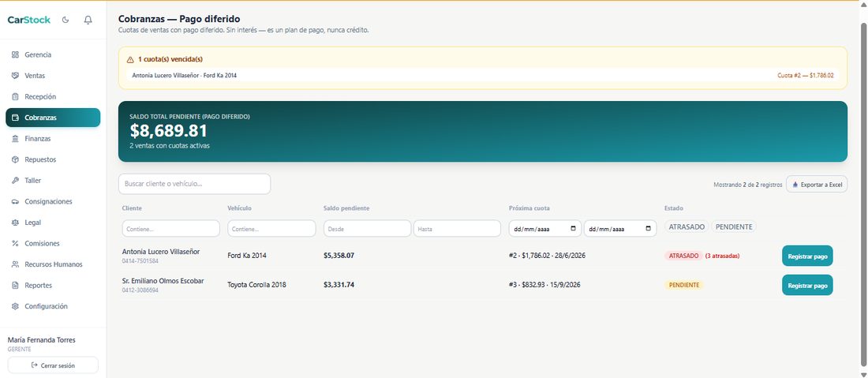
Task: Toggle the PENDIENTE status filter
Action: click(734, 227)
